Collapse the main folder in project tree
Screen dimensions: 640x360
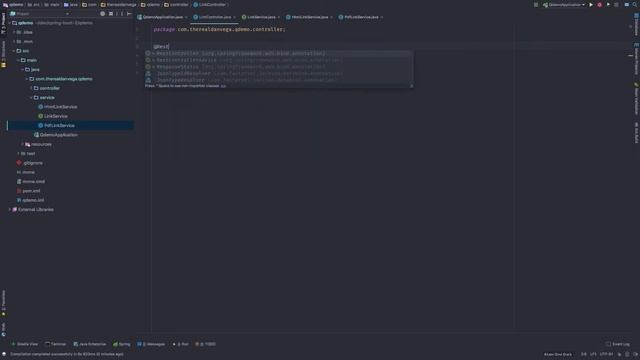coord(18,60)
